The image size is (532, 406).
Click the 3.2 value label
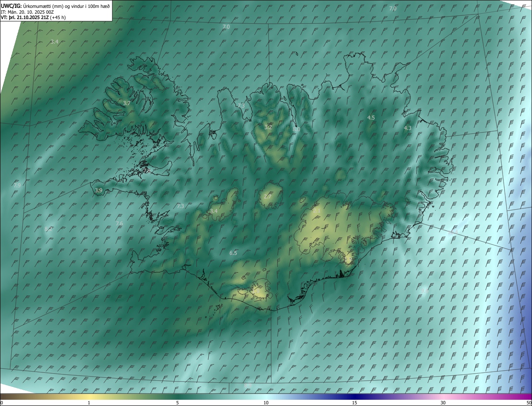point(268,127)
